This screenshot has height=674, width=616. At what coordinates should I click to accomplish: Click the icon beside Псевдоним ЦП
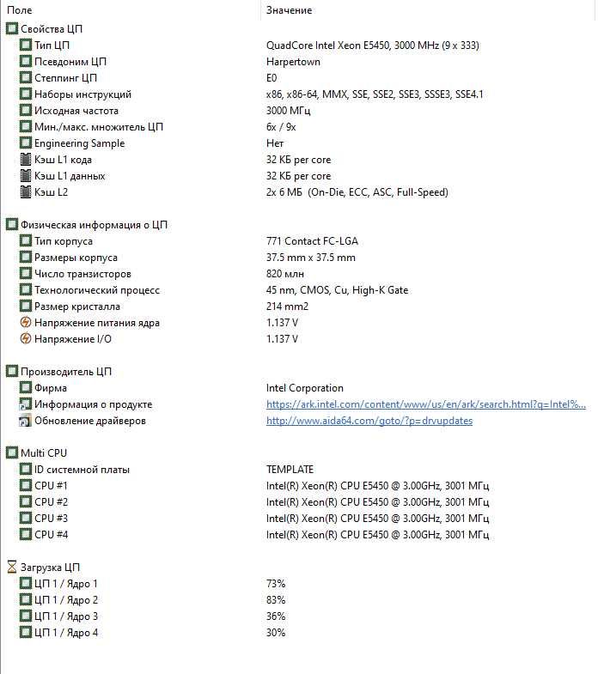(26, 62)
